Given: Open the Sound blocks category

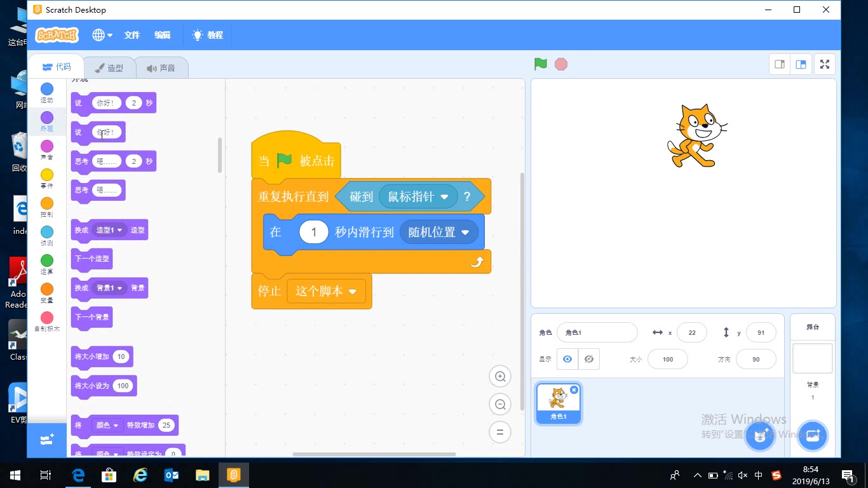Looking at the screenshot, I should point(46,145).
